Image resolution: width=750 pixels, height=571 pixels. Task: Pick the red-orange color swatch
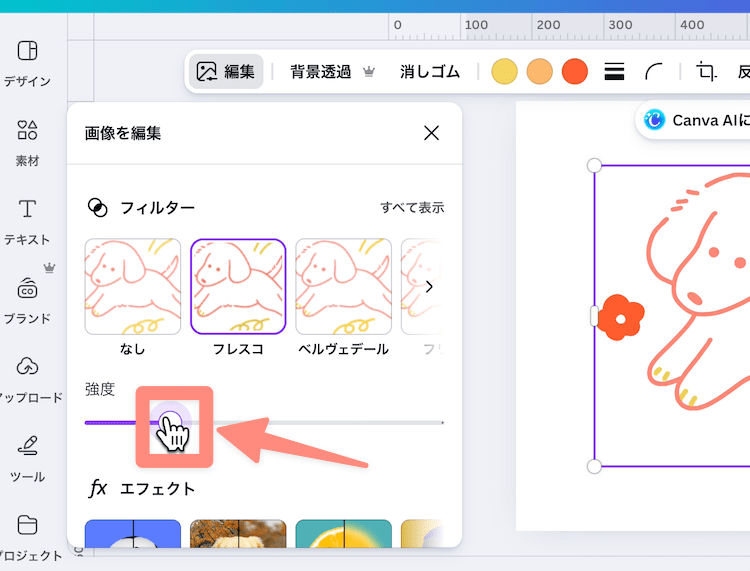[x=574, y=72]
